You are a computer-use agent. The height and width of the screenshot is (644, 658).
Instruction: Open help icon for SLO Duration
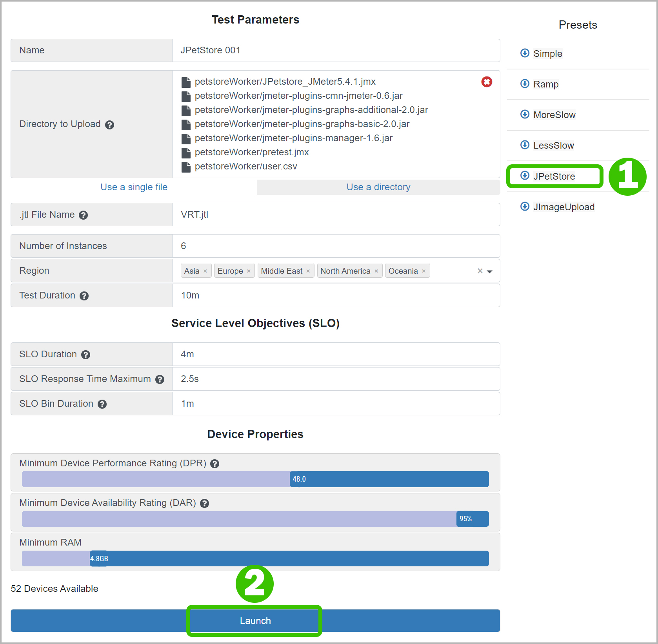point(85,355)
